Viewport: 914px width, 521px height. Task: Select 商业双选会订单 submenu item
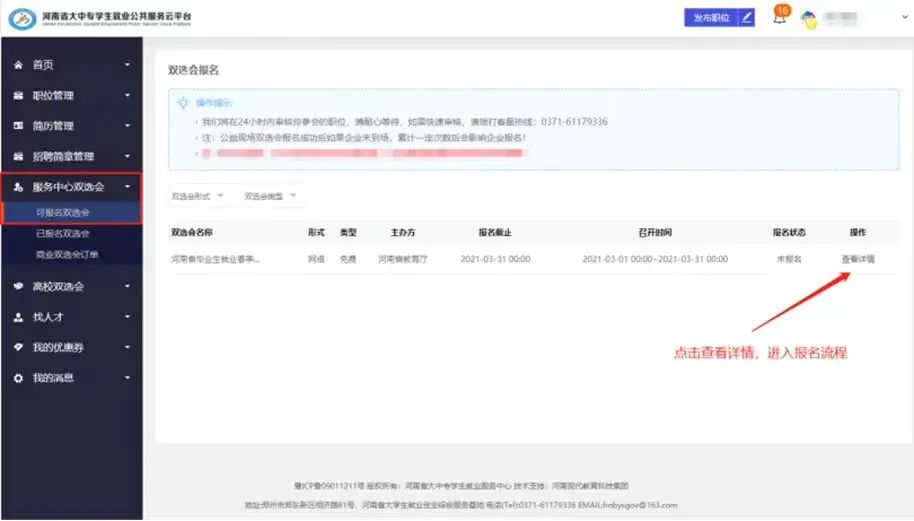click(66, 255)
